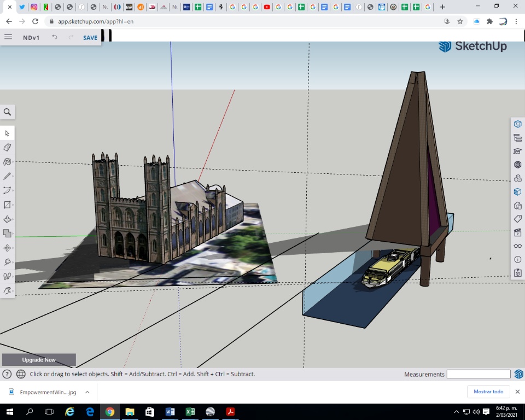The image size is (525, 420).
Task: Open the Tags panel
Action: 517,219
